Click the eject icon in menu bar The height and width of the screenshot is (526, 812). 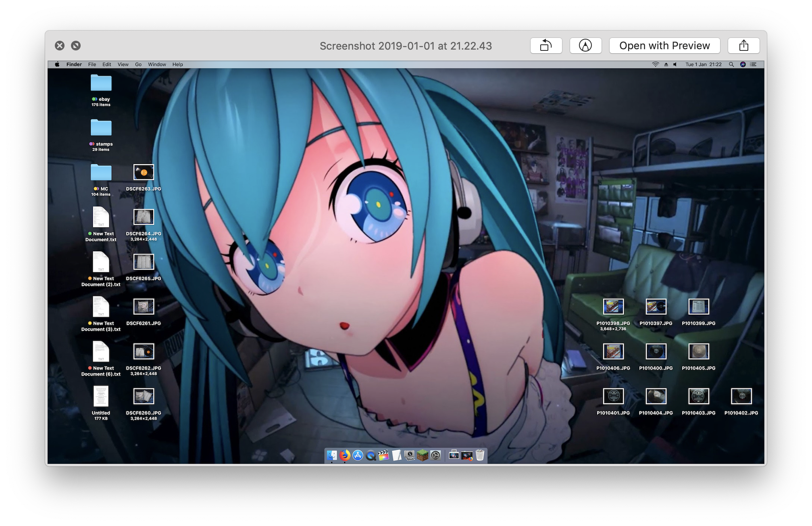click(x=666, y=64)
